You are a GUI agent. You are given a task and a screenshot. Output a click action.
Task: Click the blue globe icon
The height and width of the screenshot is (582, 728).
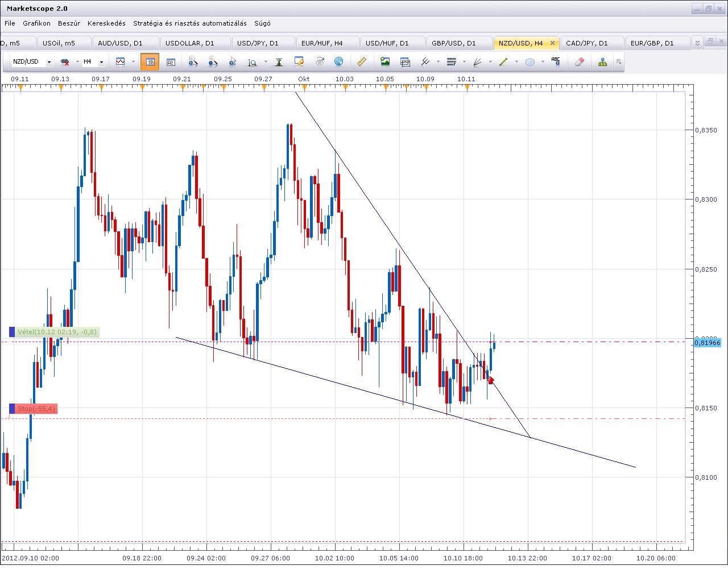338,61
